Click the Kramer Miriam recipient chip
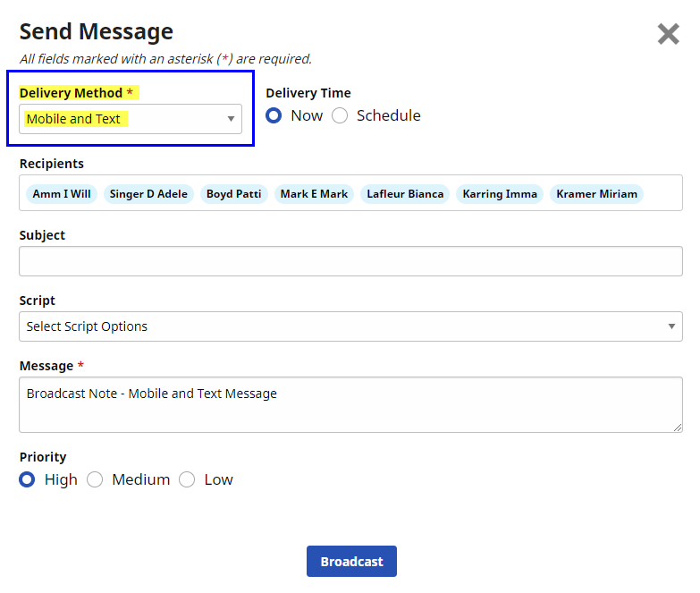 click(596, 194)
